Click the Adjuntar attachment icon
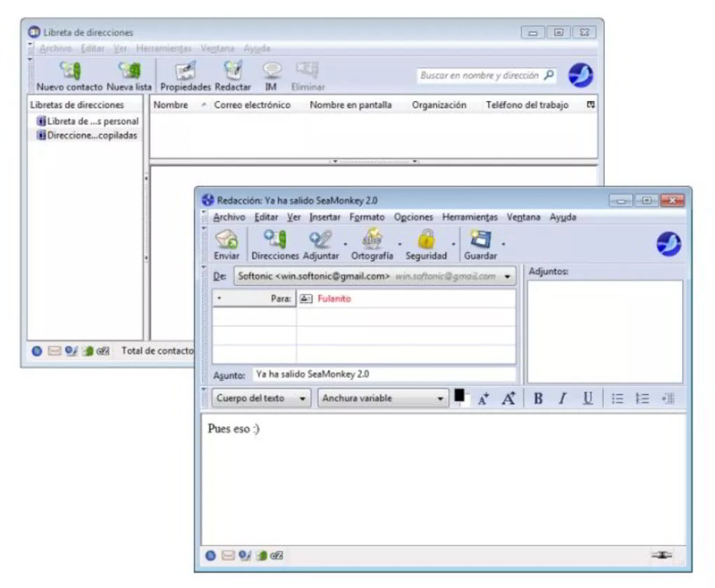 320,239
